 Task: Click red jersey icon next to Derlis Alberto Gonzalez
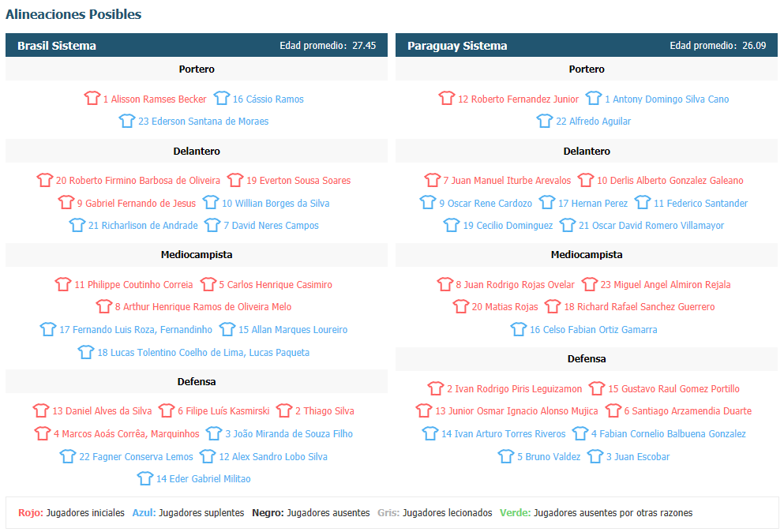click(586, 180)
